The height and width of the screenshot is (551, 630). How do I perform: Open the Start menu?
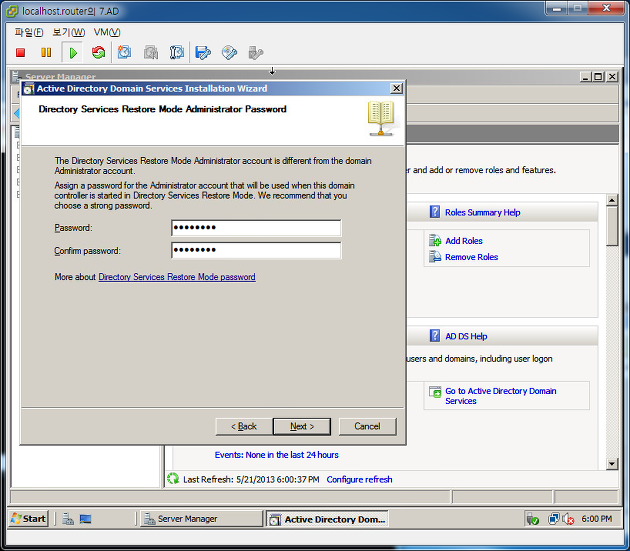click(29, 519)
